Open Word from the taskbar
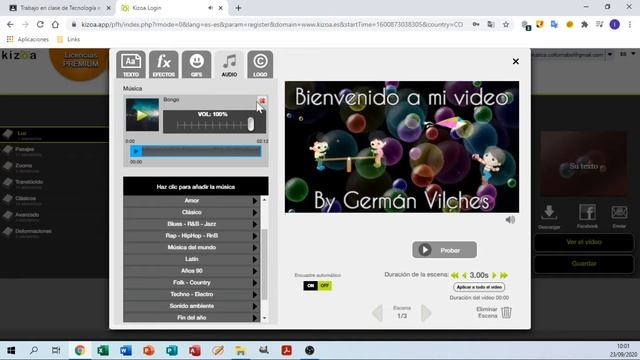Viewport: 640px width, 360px height. (126, 350)
